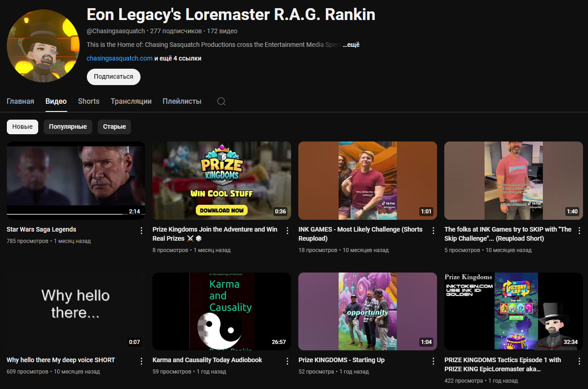This screenshot has height=389, width=588.
Task: Click the 0:07 duration badge
Action: coord(134,342)
